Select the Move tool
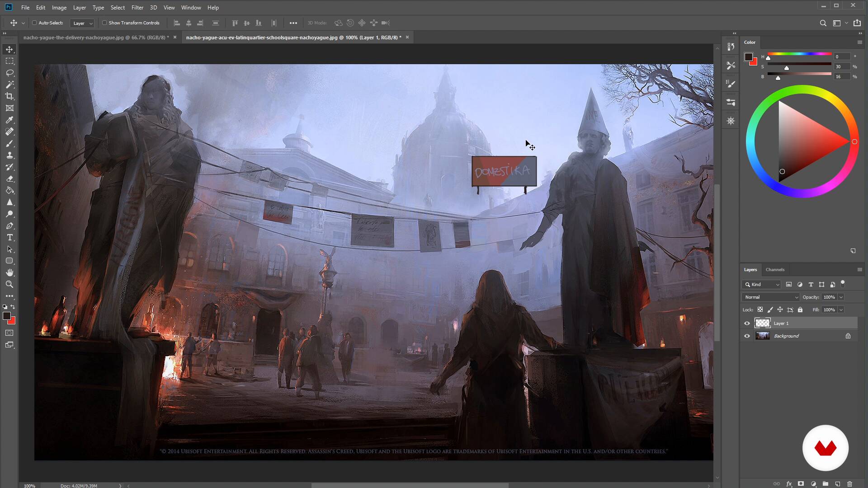This screenshot has width=868, height=488. 9,49
